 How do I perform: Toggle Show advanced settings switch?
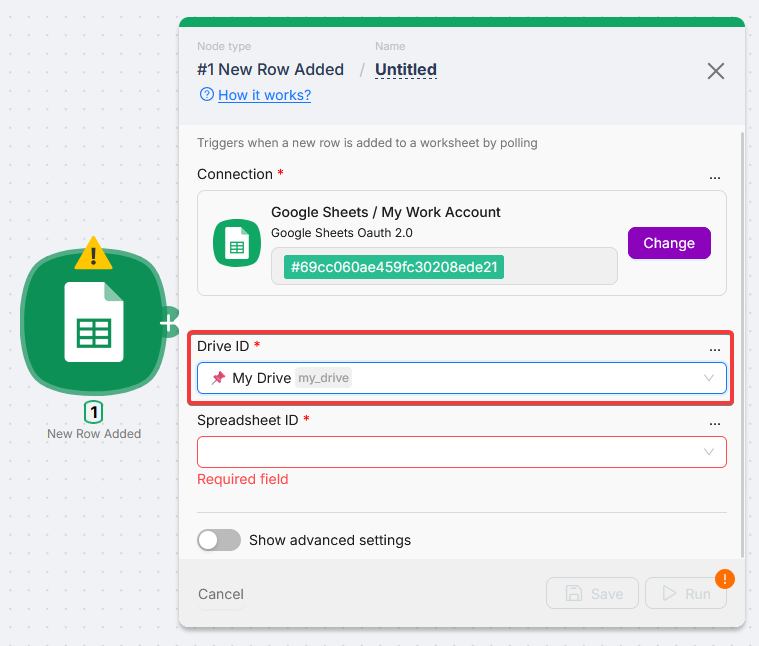219,540
